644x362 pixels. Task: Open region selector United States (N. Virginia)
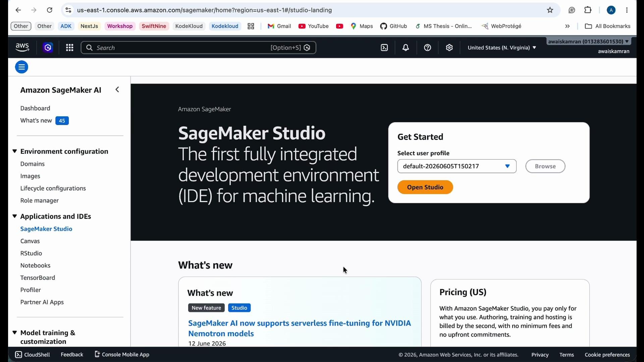click(502, 48)
